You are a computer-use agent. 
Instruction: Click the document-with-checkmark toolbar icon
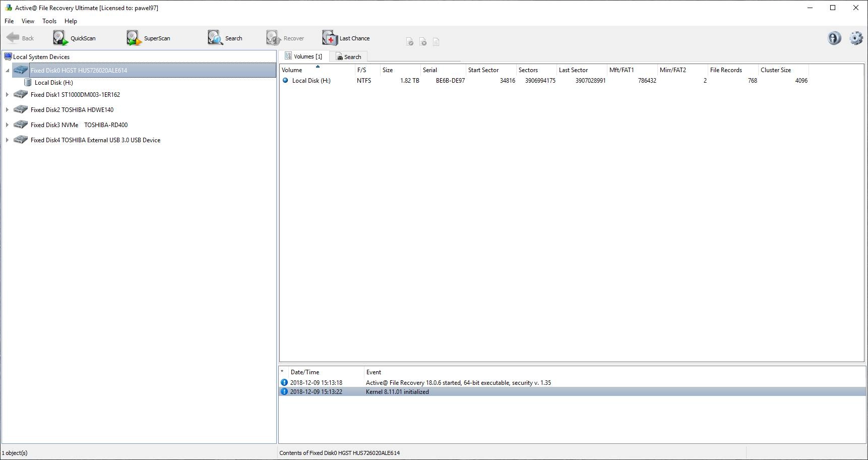pos(410,42)
